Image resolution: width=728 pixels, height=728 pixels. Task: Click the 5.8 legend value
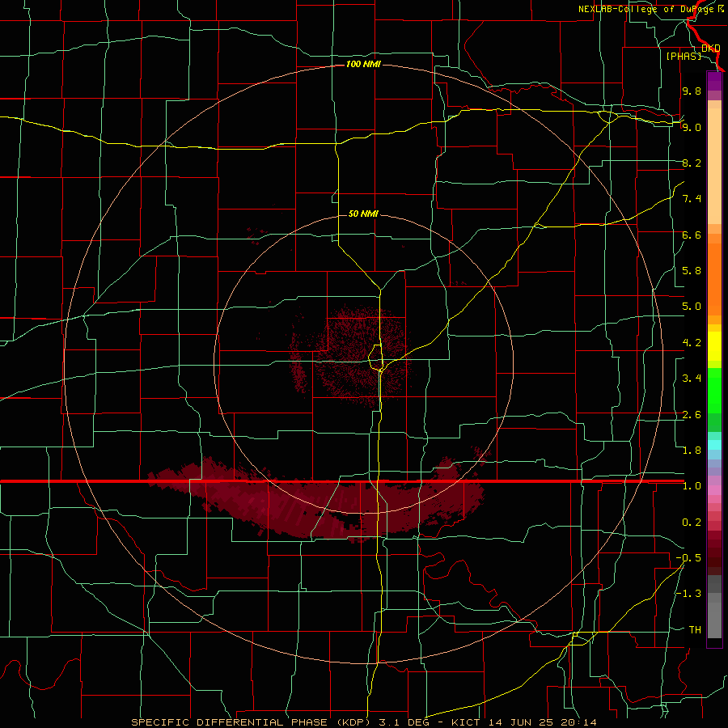(692, 271)
